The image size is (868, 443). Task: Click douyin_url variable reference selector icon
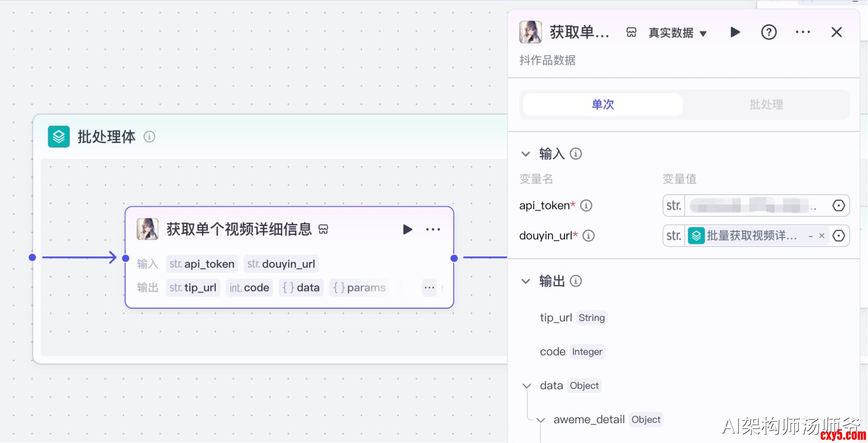[x=838, y=236]
